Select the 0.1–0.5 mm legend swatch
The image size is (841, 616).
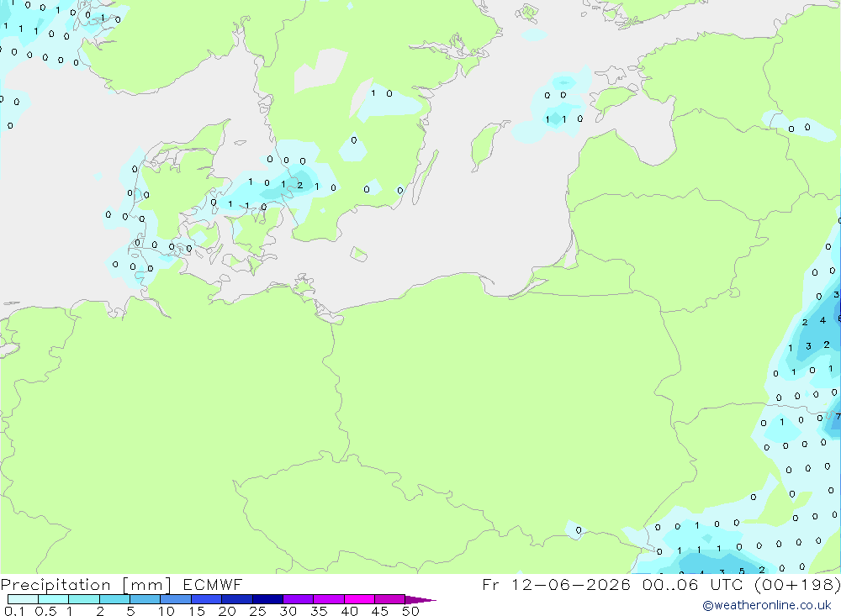(23, 599)
